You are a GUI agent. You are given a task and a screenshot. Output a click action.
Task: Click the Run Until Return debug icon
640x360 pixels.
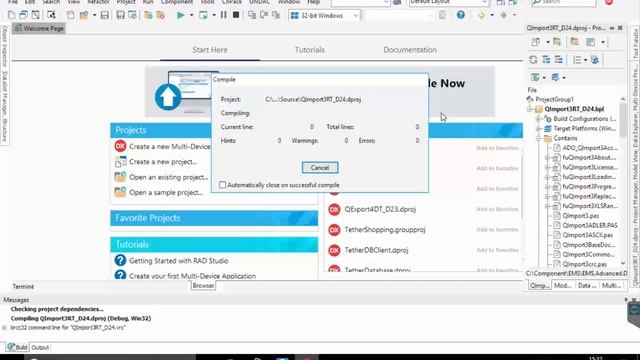click(276, 16)
